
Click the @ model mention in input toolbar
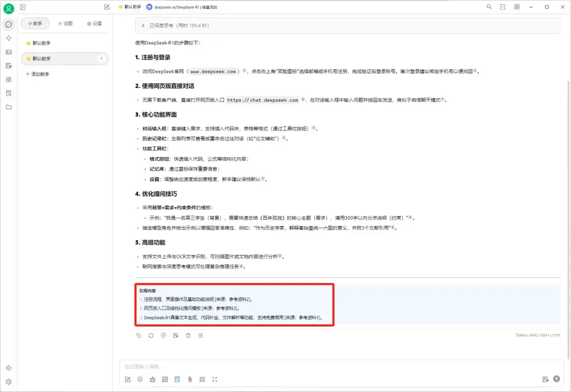click(x=140, y=379)
